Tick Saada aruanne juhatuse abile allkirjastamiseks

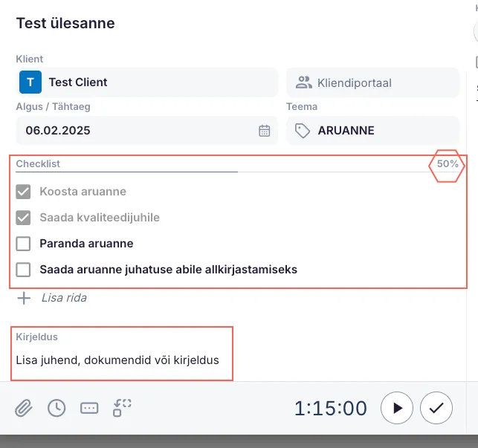pyautogui.click(x=24, y=269)
